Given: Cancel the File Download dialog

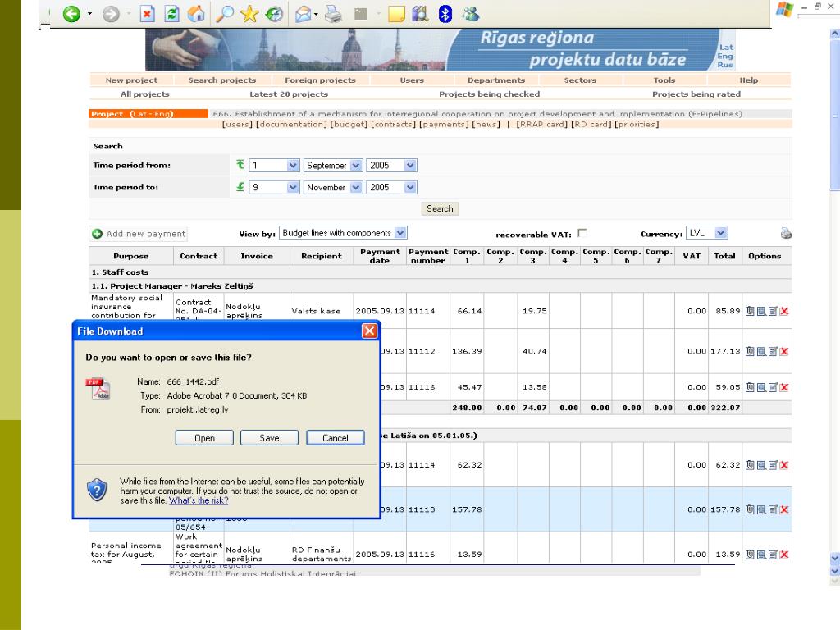Looking at the screenshot, I should (x=336, y=438).
